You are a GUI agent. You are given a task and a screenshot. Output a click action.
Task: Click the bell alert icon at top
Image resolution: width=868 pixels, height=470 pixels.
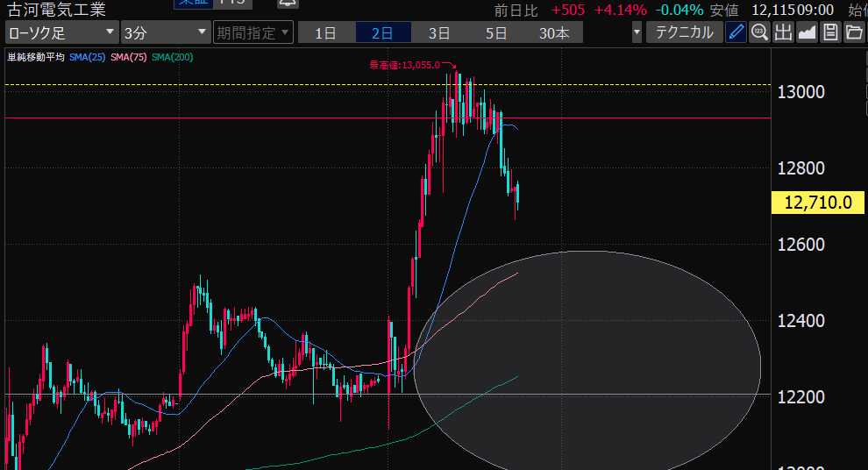[x=286, y=4]
